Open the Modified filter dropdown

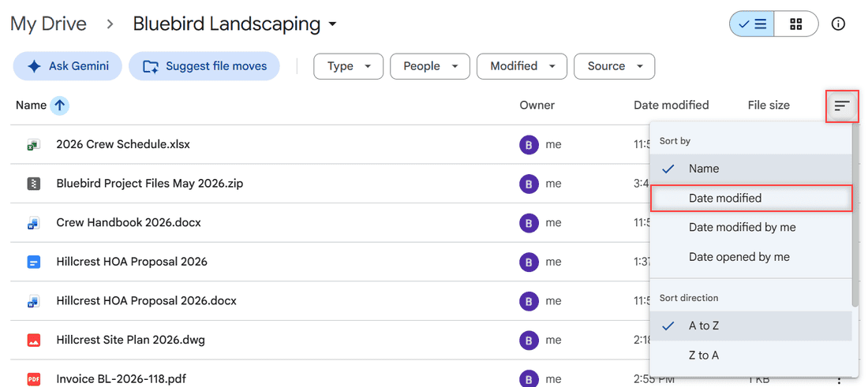[522, 66]
